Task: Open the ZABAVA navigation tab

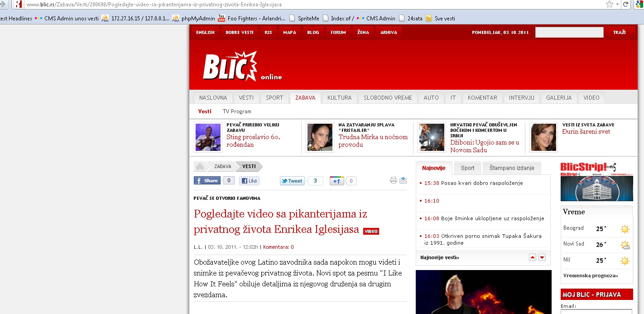Action: [305, 98]
